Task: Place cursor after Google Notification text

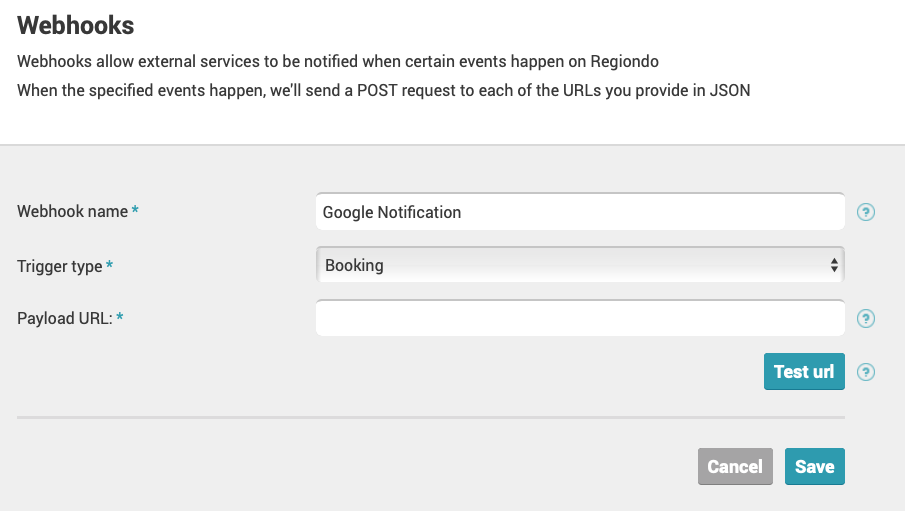Action: pyautogui.click(x=463, y=212)
